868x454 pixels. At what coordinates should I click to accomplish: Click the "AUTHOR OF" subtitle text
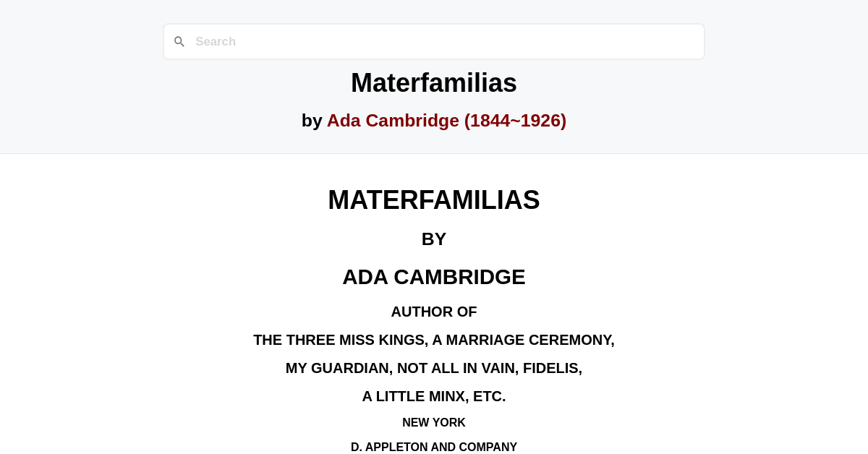[x=434, y=312]
